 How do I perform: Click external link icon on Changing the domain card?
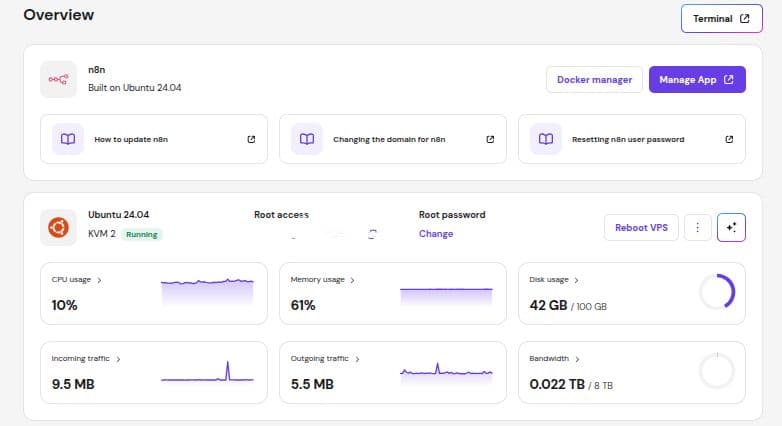click(490, 139)
